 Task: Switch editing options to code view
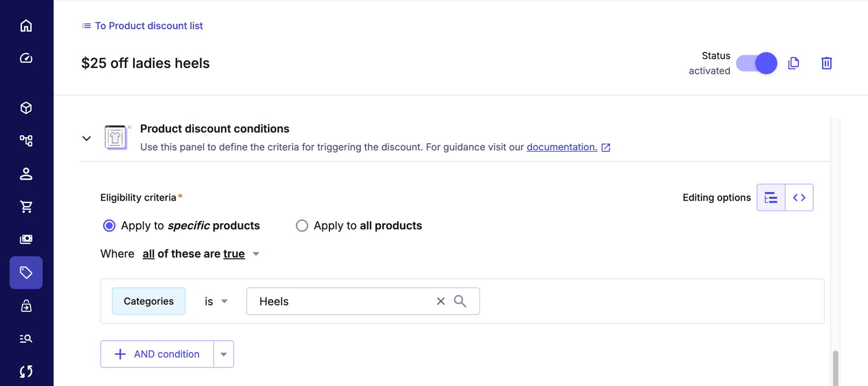pyautogui.click(x=800, y=197)
